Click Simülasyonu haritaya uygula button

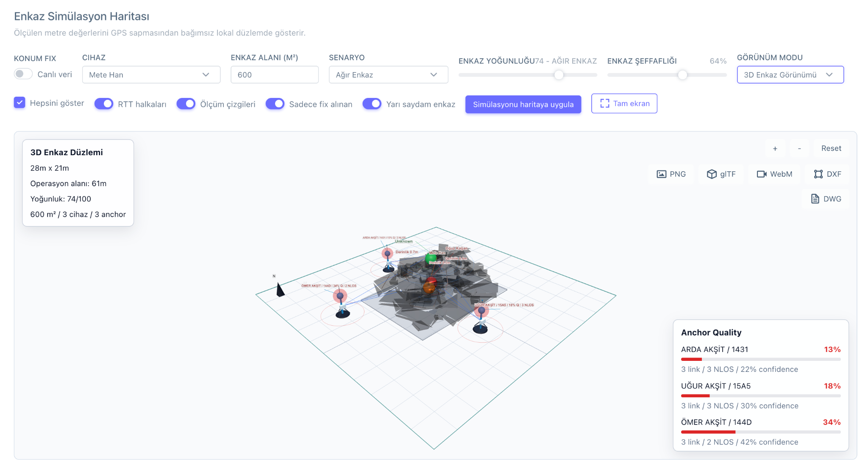click(x=523, y=104)
